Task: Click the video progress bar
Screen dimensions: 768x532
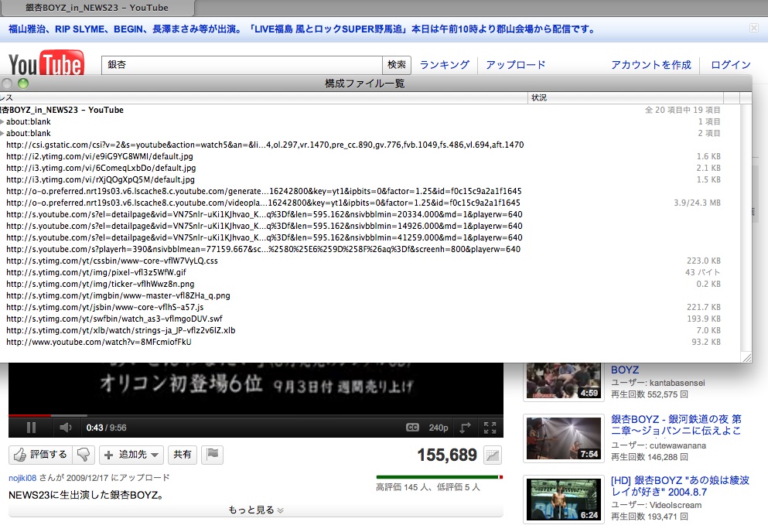Action: [x=256, y=415]
